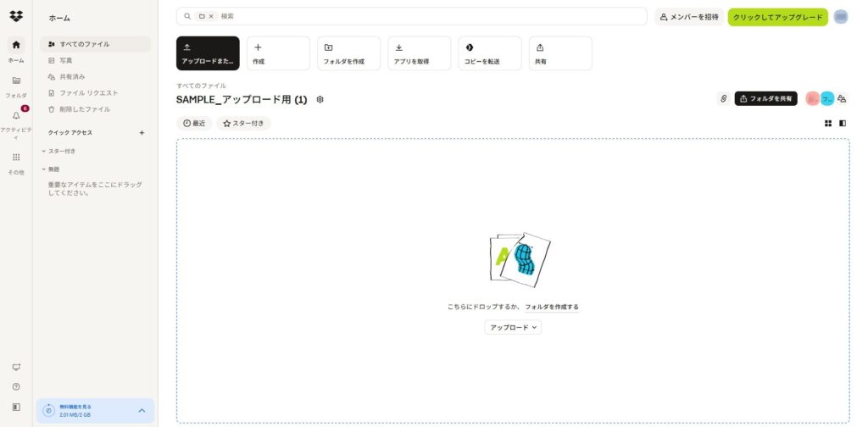Open the フォルダ icon in left rail
This screenshot has width=868, height=427.
pos(16,80)
